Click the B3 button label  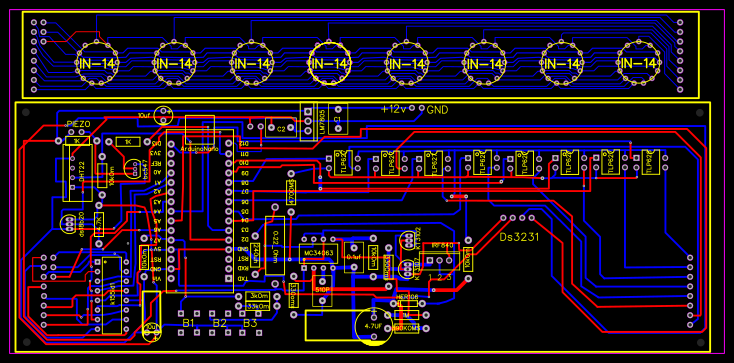250,323
